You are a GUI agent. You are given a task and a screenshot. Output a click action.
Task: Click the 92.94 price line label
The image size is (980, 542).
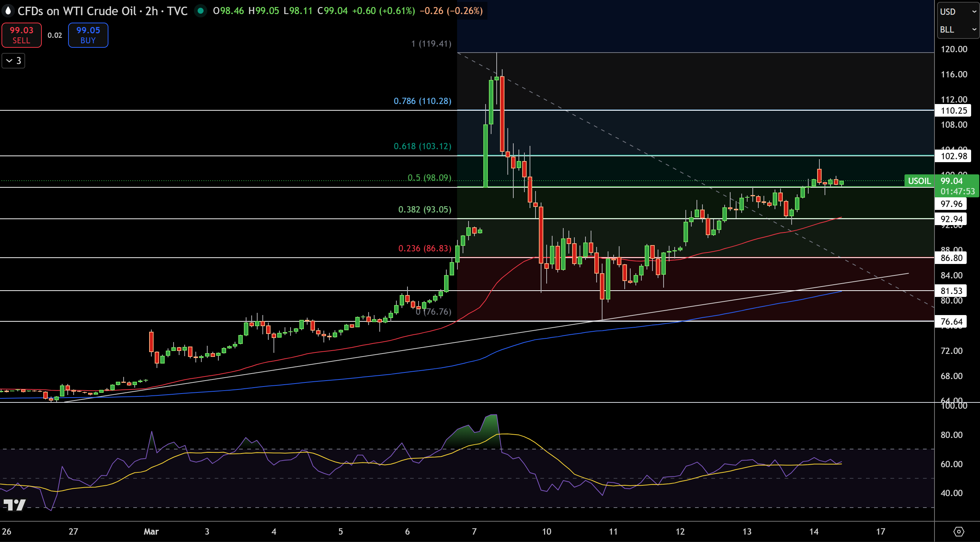point(952,219)
